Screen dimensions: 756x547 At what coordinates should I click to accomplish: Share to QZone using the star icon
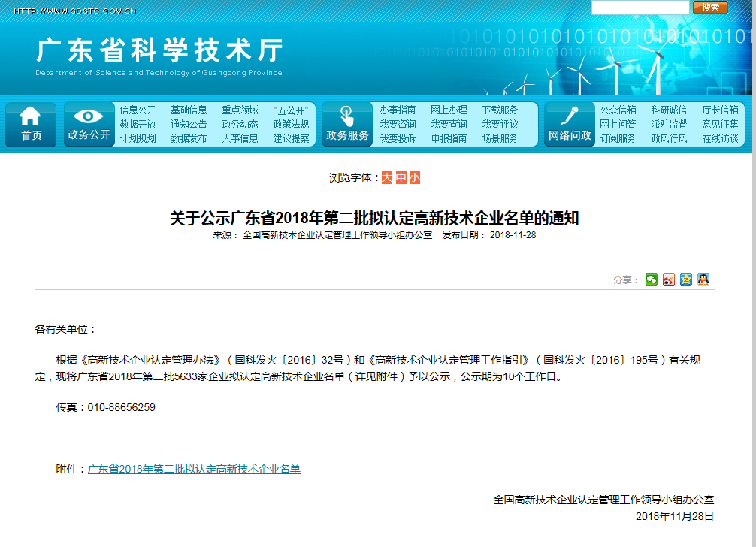(685, 280)
